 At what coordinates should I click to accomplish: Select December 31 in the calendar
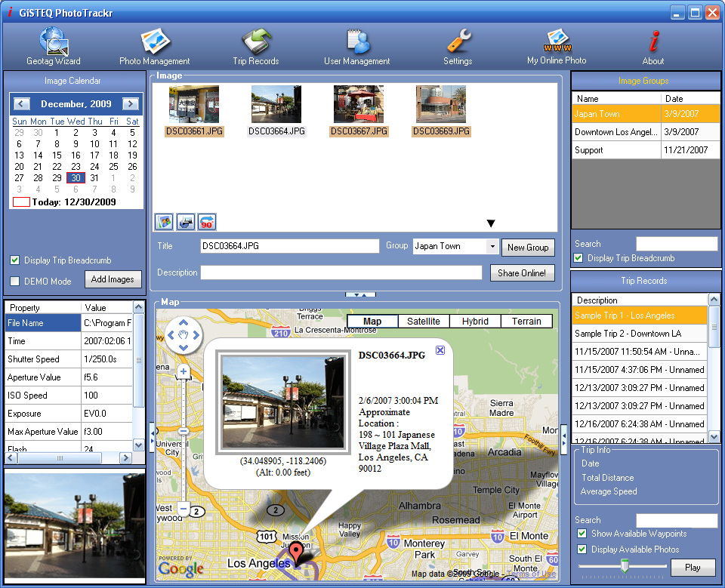coord(94,178)
